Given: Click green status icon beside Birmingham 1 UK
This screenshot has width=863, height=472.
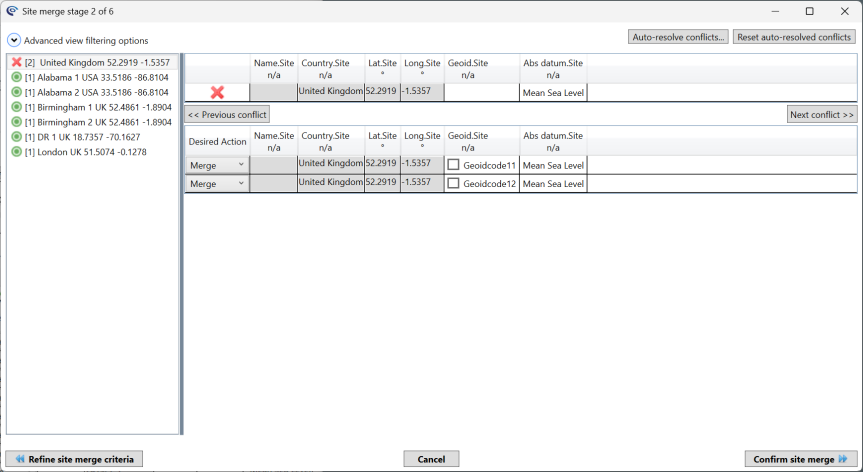Looking at the screenshot, I should pos(16,107).
